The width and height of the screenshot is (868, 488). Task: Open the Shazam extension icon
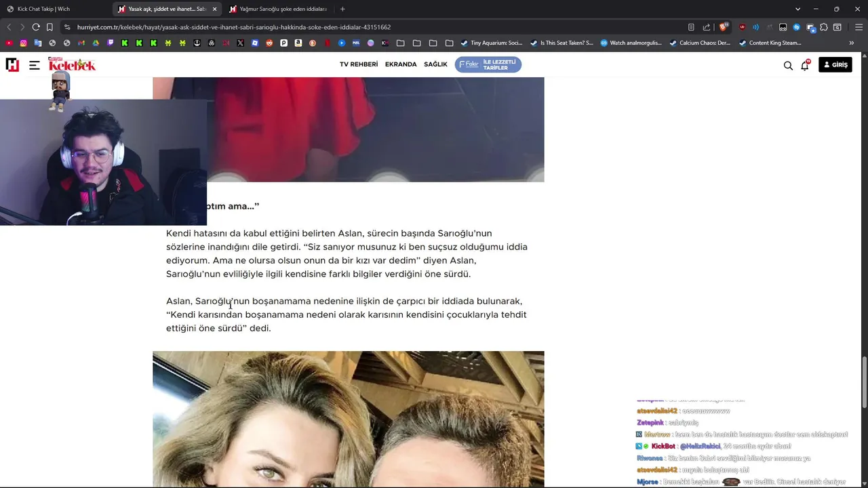click(x=797, y=27)
